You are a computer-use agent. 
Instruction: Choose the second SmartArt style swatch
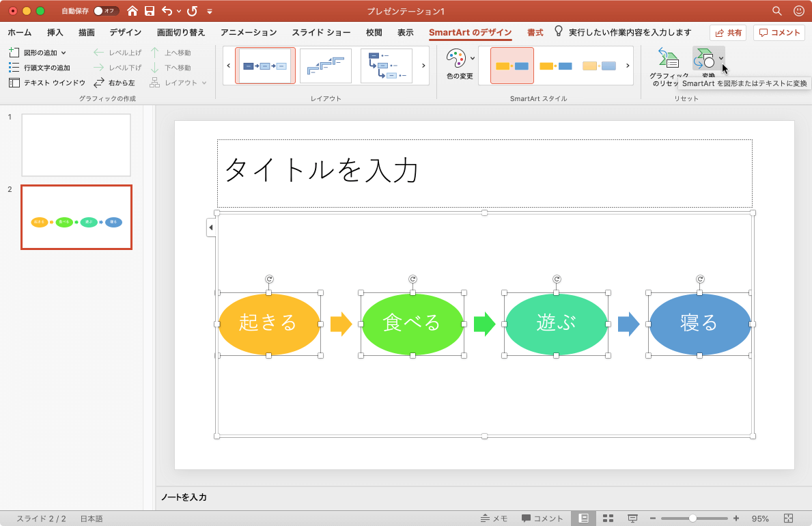tap(556, 66)
